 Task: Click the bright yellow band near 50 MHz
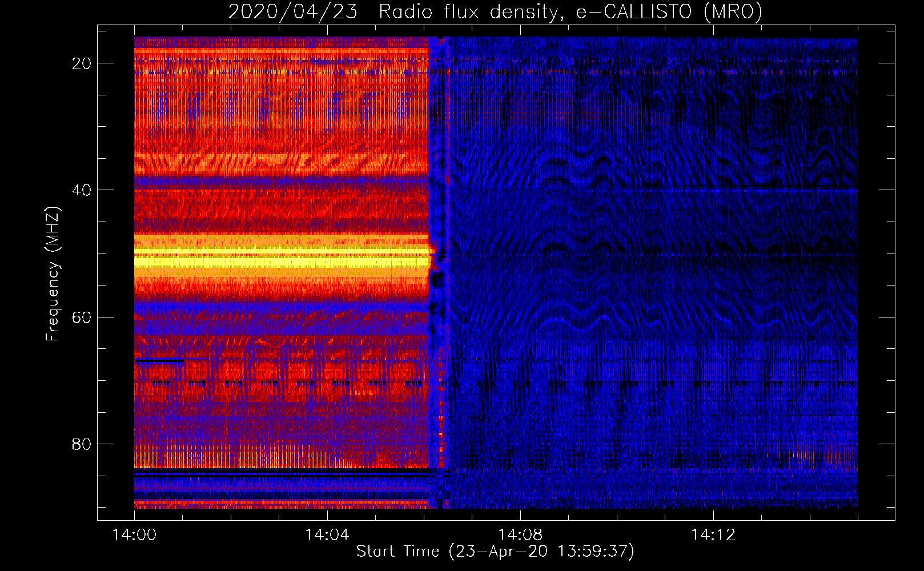click(282, 259)
